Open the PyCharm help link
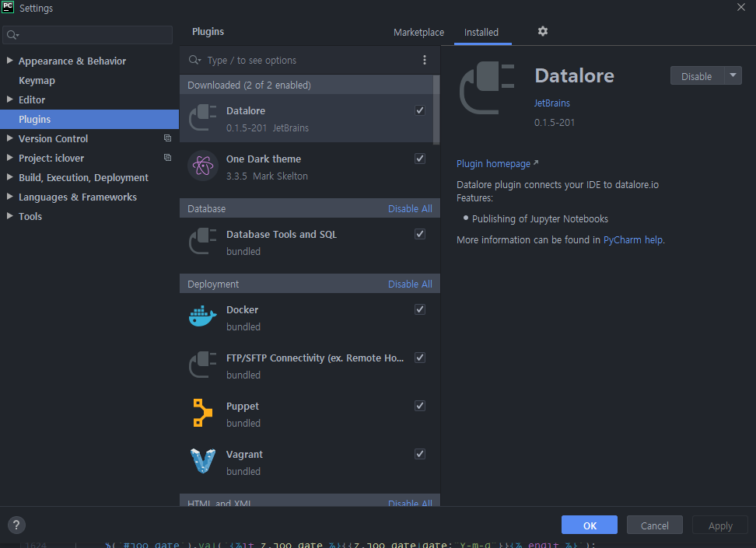The image size is (756, 548). pyautogui.click(x=632, y=240)
